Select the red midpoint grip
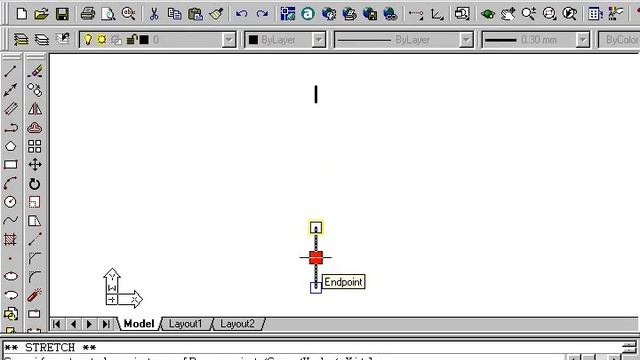The height and width of the screenshot is (360, 640). click(x=316, y=258)
